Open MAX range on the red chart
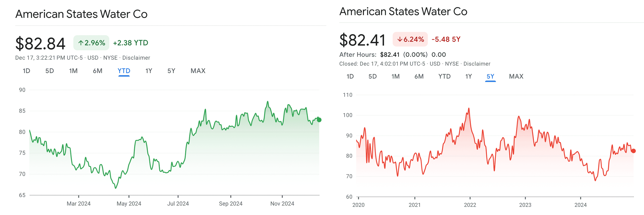 [516, 76]
